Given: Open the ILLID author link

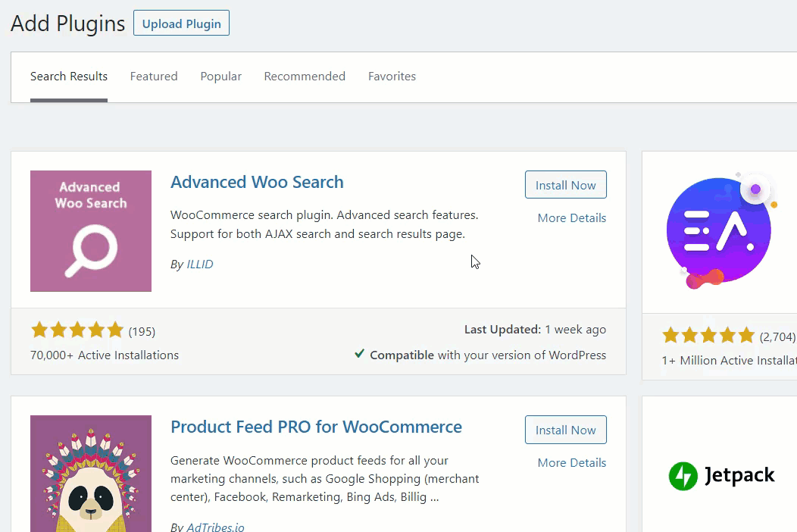Looking at the screenshot, I should [x=200, y=264].
